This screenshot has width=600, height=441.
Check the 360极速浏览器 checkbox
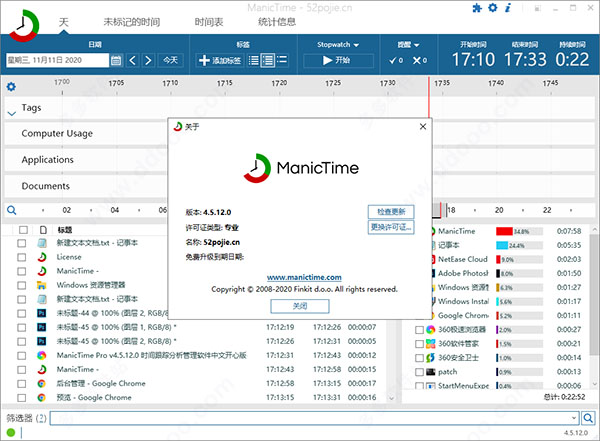point(419,330)
